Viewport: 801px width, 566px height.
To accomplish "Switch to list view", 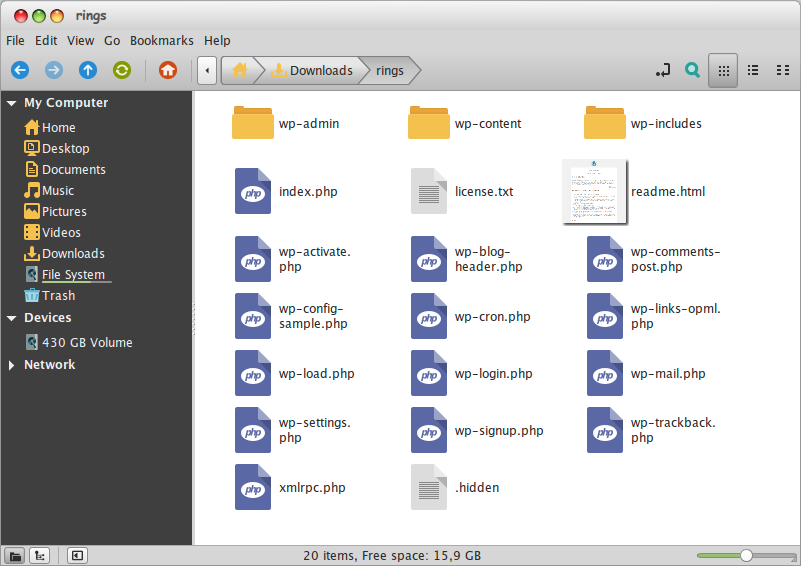I will [x=752, y=70].
